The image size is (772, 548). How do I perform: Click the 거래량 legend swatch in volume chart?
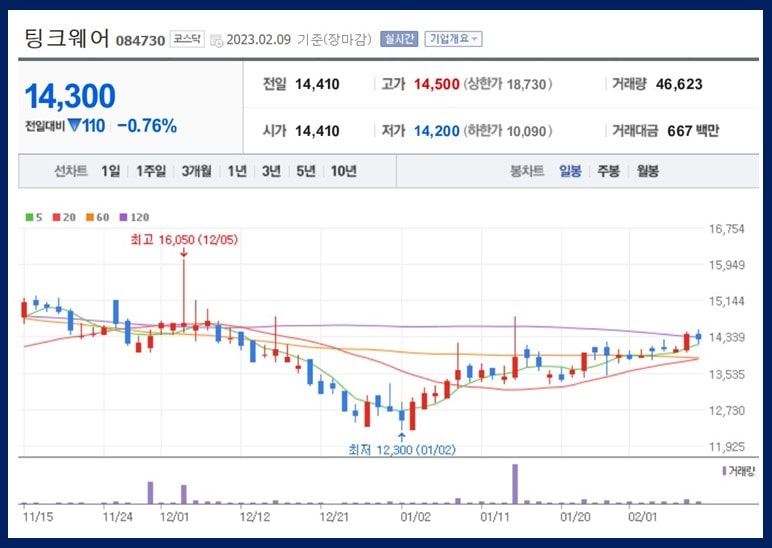point(724,471)
